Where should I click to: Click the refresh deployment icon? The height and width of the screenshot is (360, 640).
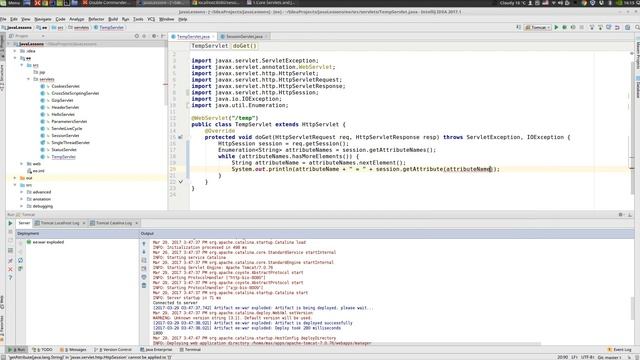pos(20,260)
